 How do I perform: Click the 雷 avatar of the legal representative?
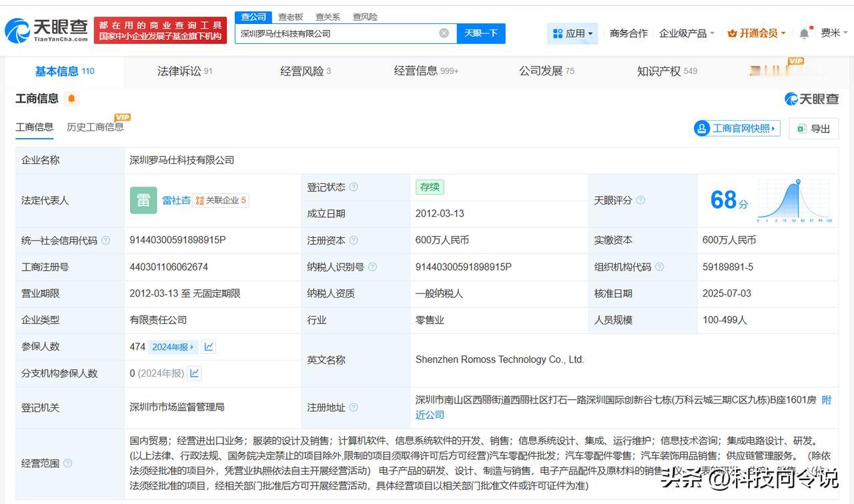(143, 200)
